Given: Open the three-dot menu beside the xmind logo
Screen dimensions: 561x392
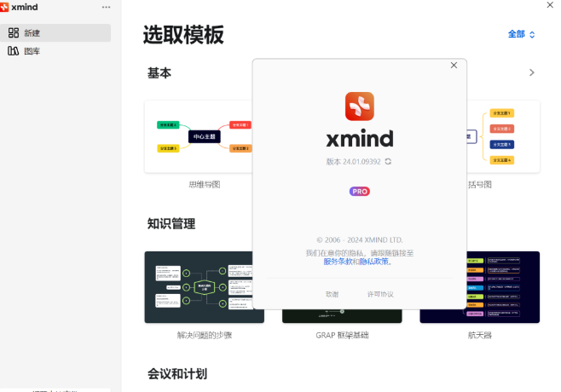Looking at the screenshot, I should tap(106, 7).
